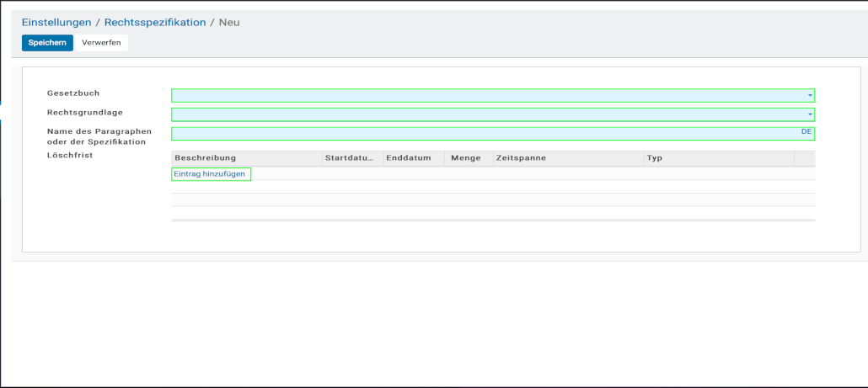Click the Speichern button
The height and width of the screenshot is (388, 868).
coord(47,43)
